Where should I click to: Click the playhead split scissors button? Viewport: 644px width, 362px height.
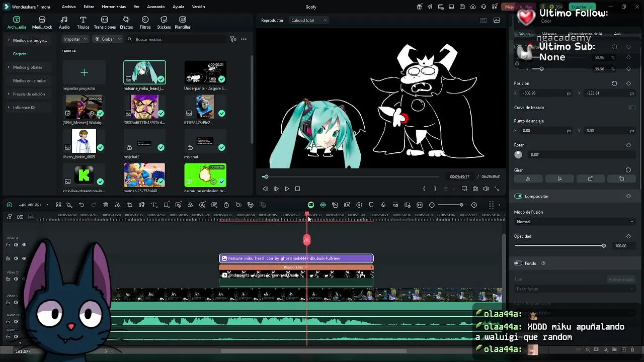click(307, 240)
